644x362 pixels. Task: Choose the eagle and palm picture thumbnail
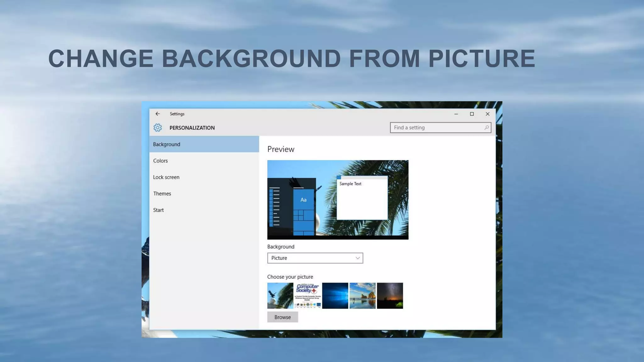[280, 296]
